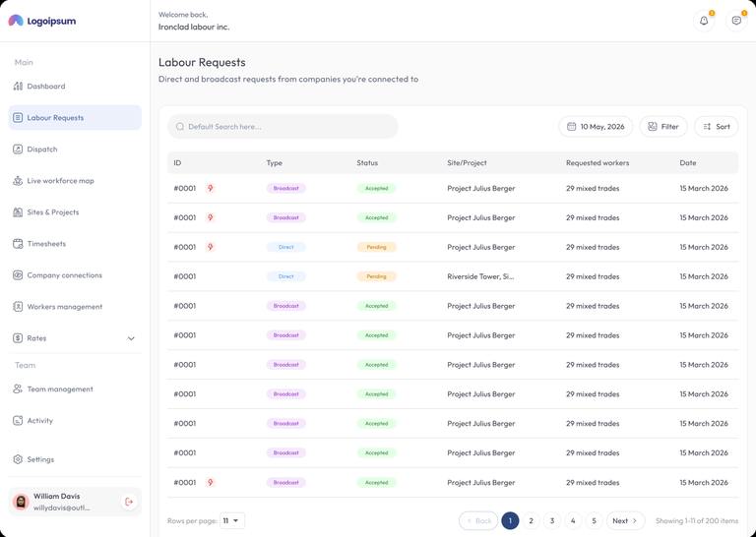Viewport: 756px width, 537px height.
Task: Click the urgent lightning icon in last row
Action: coord(211,483)
